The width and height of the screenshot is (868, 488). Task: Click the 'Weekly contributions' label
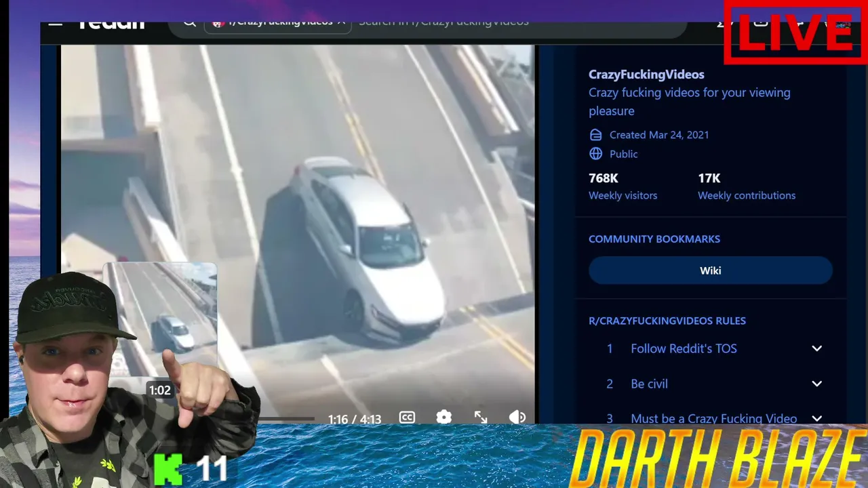[x=747, y=195]
